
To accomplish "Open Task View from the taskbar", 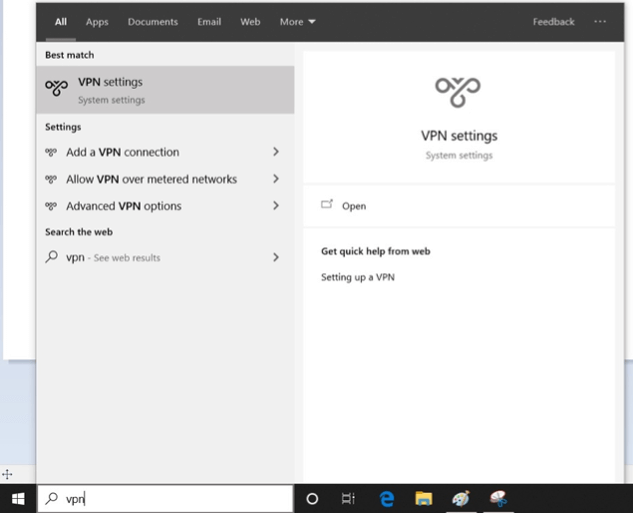I will point(348,499).
